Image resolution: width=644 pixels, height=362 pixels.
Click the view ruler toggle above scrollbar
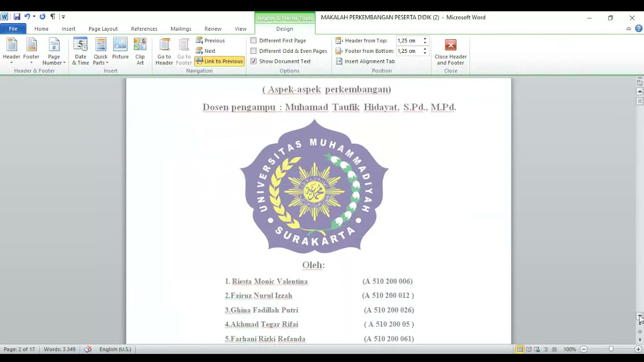(639, 83)
